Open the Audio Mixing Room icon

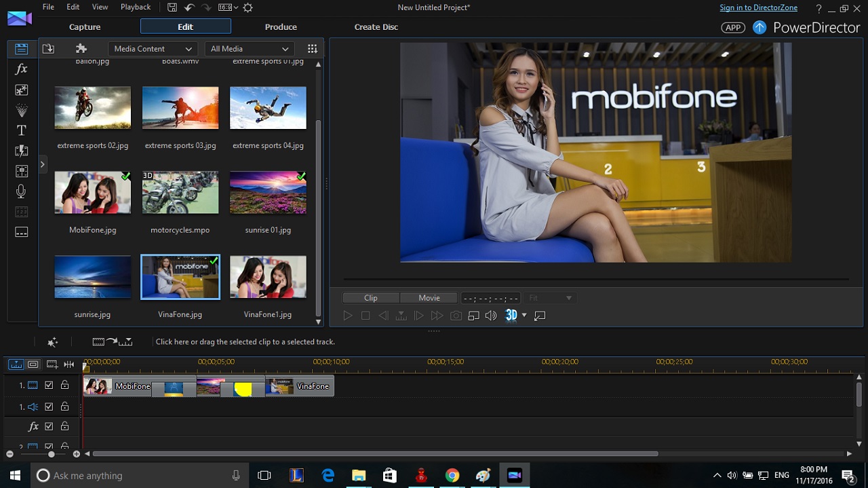(x=22, y=171)
